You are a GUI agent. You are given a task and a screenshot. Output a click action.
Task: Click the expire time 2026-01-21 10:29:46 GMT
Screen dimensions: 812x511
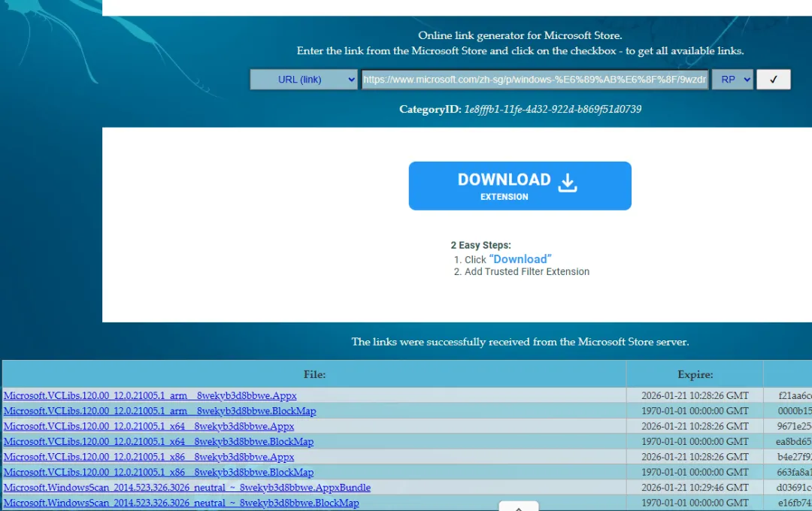coord(695,488)
